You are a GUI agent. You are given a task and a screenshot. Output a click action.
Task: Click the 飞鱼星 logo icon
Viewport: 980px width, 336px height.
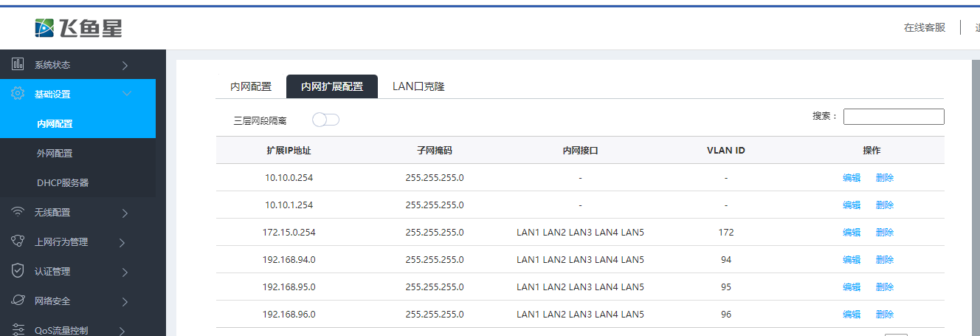[45, 28]
